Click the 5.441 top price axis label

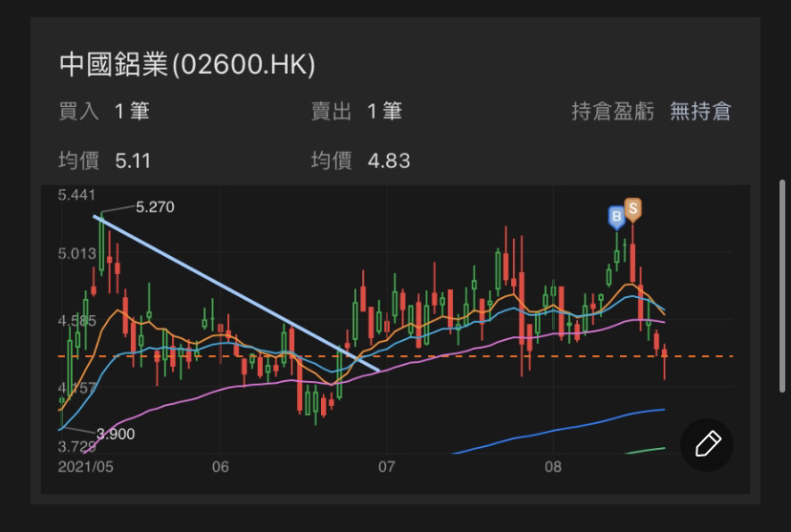click(x=76, y=195)
